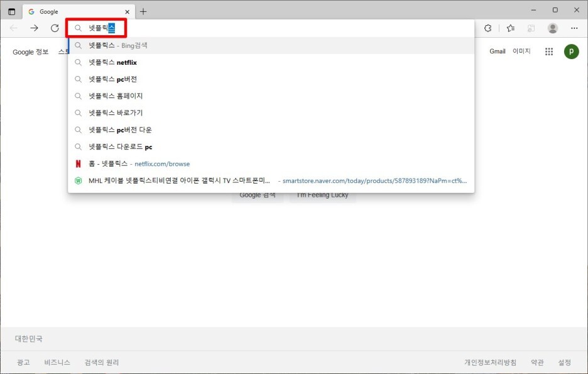Open the 이미지 link
This screenshot has height=374, width=588.
pyautogui.click(x=521, y=51)
